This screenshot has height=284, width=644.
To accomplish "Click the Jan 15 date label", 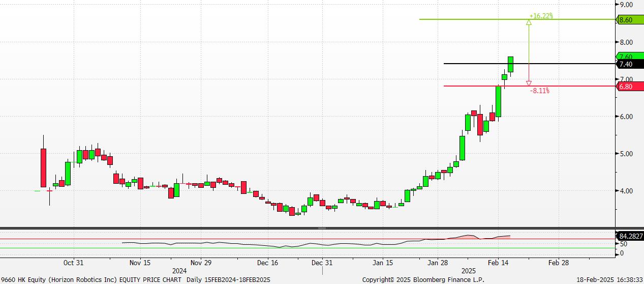I will (x=383, y=263).
